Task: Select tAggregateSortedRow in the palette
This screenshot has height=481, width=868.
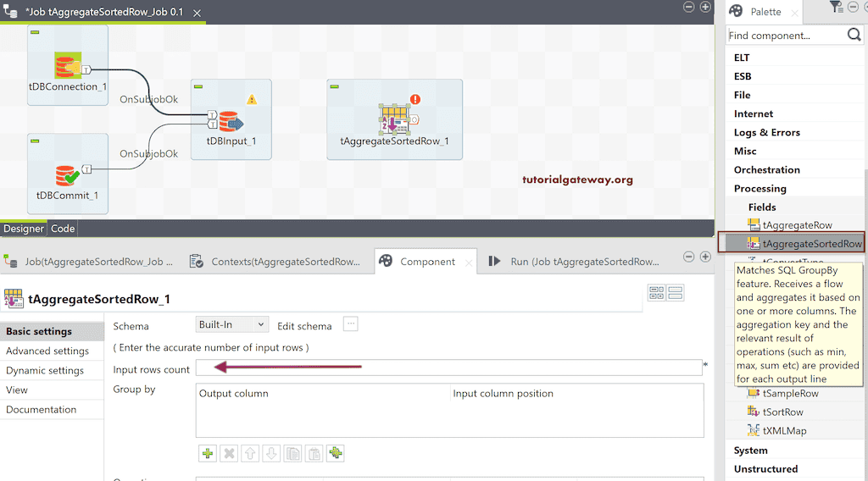Action: [804, 244]
